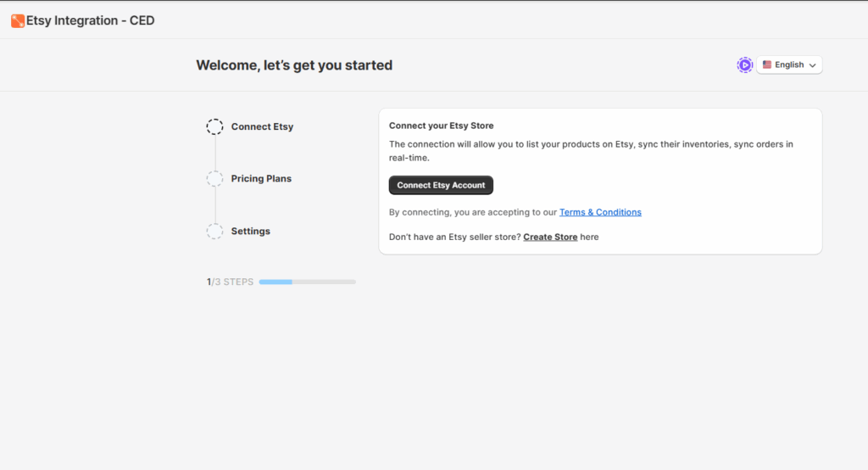Image resolution: width=868 pixels, height=470 pixels.
Task: Click the 1/3 STEPS counter text
Action: (230, 282)
